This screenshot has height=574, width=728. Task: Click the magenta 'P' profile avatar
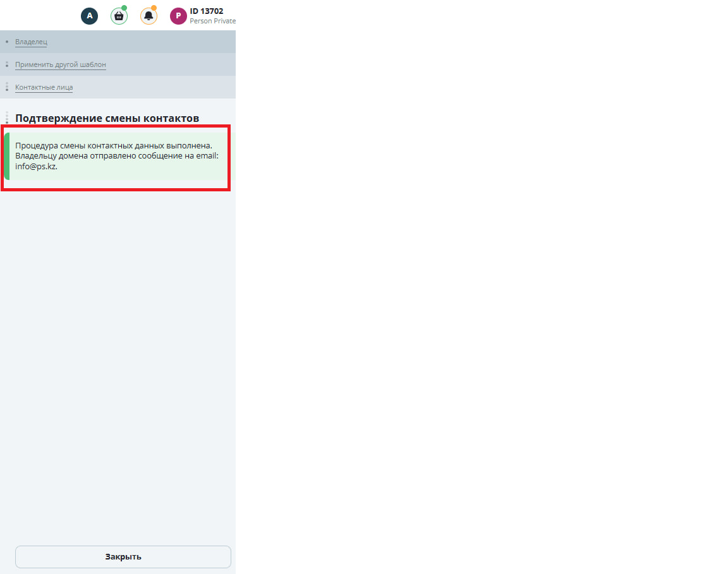coord(178,16)
